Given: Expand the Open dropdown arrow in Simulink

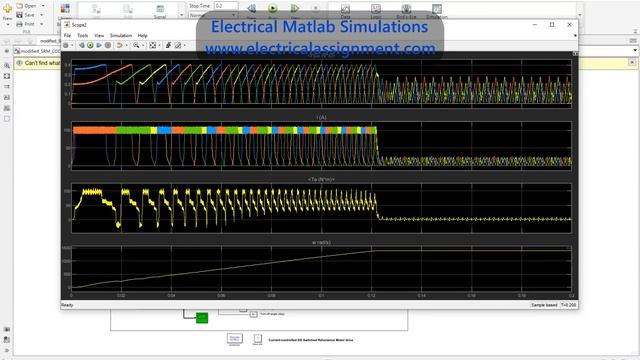Looking at the screenshot, I should click(43, 6).
